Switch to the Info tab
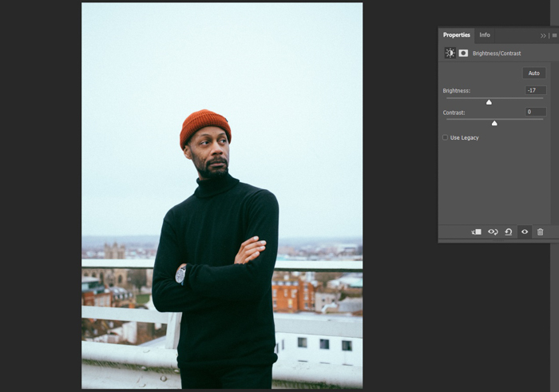 coord(485,35)
